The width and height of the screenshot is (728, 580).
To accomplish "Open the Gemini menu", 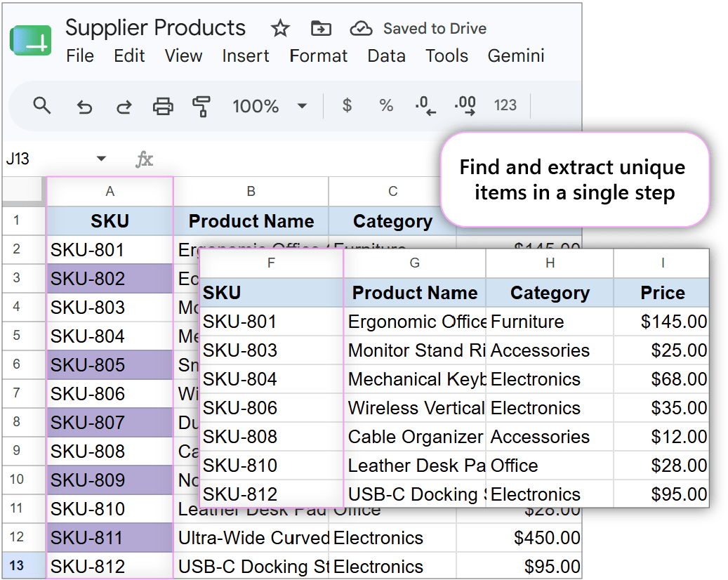I will click(x=516, y=55).
